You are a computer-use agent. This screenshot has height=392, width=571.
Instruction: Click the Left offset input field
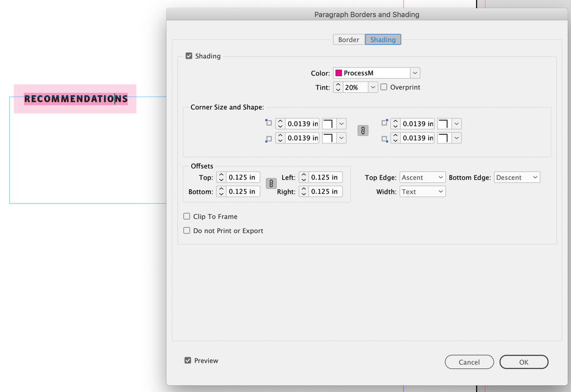tap(325, 178)
